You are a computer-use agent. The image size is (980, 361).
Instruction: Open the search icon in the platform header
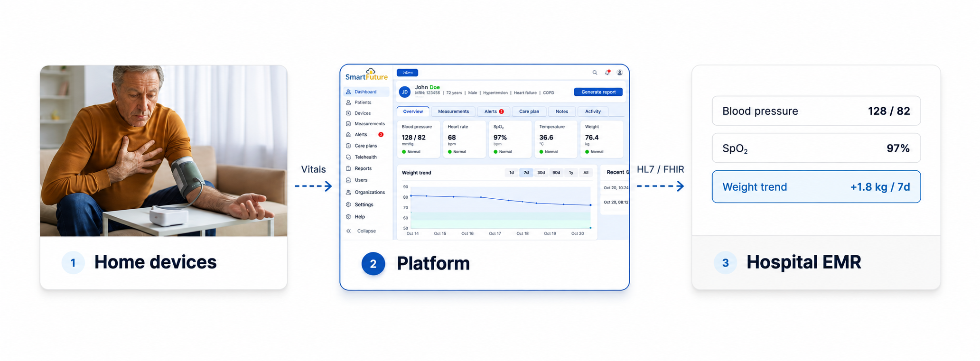click(x=595, y=73)
